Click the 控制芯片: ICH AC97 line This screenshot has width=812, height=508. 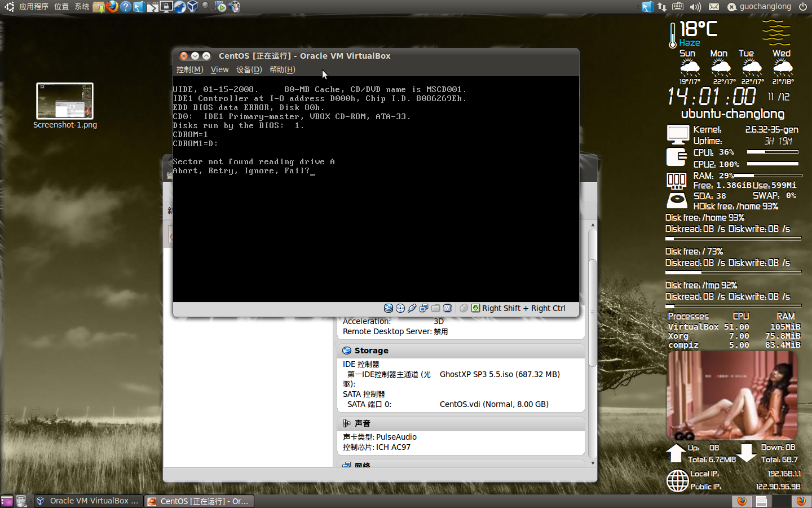pos(377,447)
